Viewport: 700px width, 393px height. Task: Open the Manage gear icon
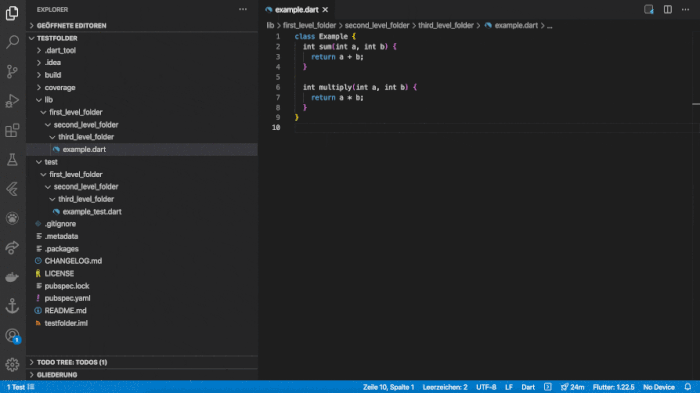pos(12,365)
